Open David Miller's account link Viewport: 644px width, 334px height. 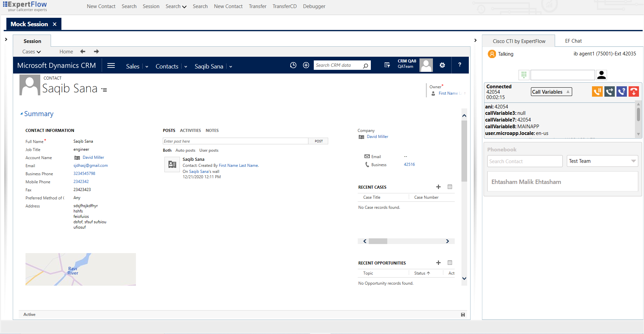coord(93,157)
